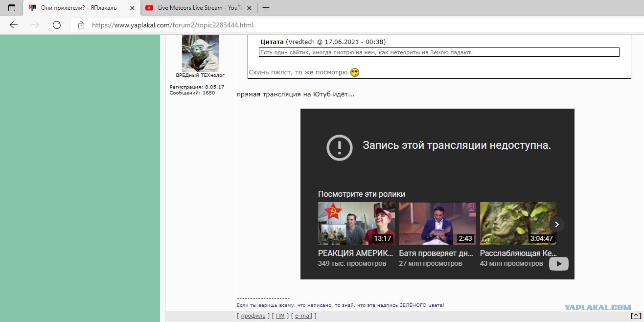Image resolution: width=644 pixels, height=322 pixels.
Task: Select title 'РЕАКЦИЯ АМЕРИК...'
Action: (x=356, y=253)
